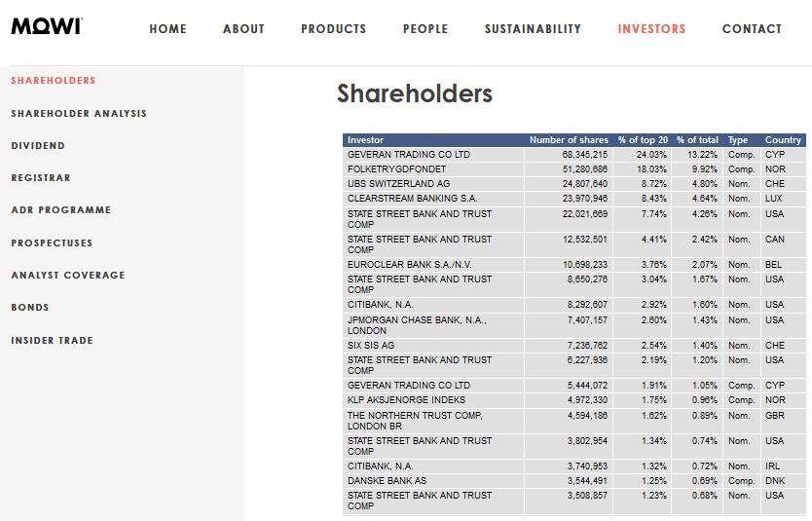The width and height of the screenshot is (812, 521).
Task: Click ADR Programme in the sidebar
Action: (61, 210)
